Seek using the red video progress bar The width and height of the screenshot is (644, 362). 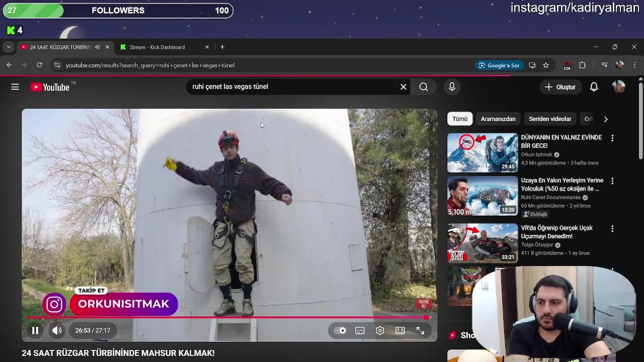pos(226,318)
